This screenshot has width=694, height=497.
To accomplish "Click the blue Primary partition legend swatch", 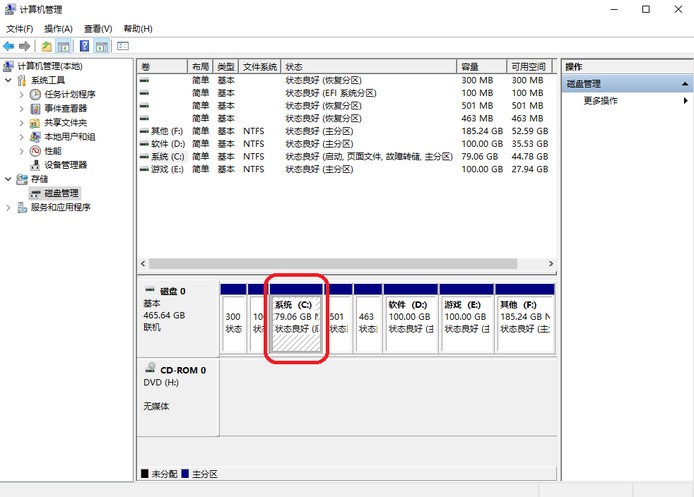I will tap(185, 474).
